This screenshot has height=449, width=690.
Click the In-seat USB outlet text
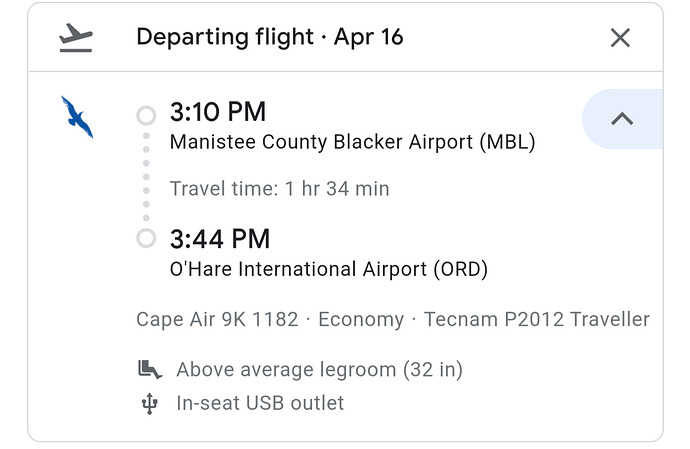coord(260,403)
